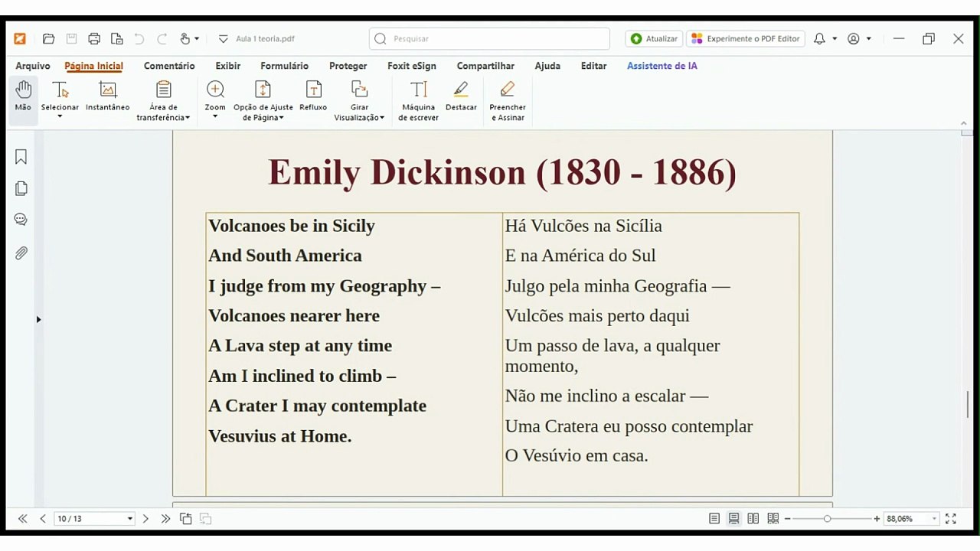The image size is (980, 551).
Task: Open the Pages thumbnails side panel
Action: (x=21, y=188)
